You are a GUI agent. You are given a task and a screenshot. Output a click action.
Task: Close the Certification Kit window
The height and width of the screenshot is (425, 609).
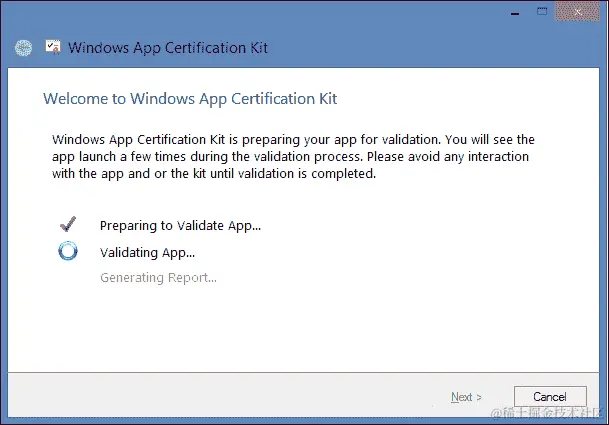(578, 12)
